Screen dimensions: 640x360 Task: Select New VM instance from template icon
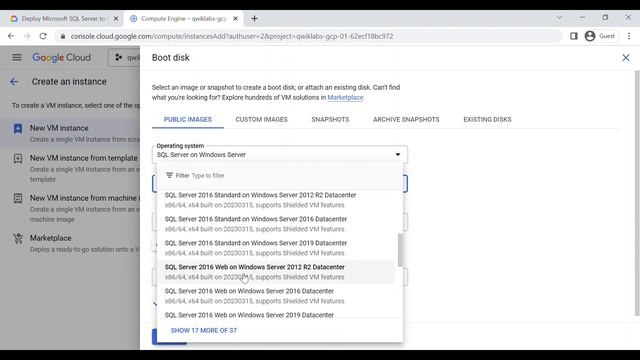click(x=18, y=158)
